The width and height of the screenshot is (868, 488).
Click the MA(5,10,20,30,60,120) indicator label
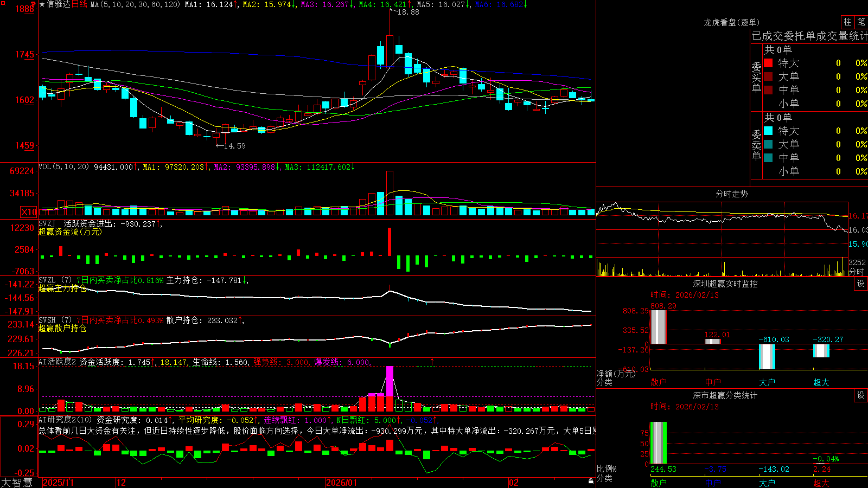pos(135,4)
